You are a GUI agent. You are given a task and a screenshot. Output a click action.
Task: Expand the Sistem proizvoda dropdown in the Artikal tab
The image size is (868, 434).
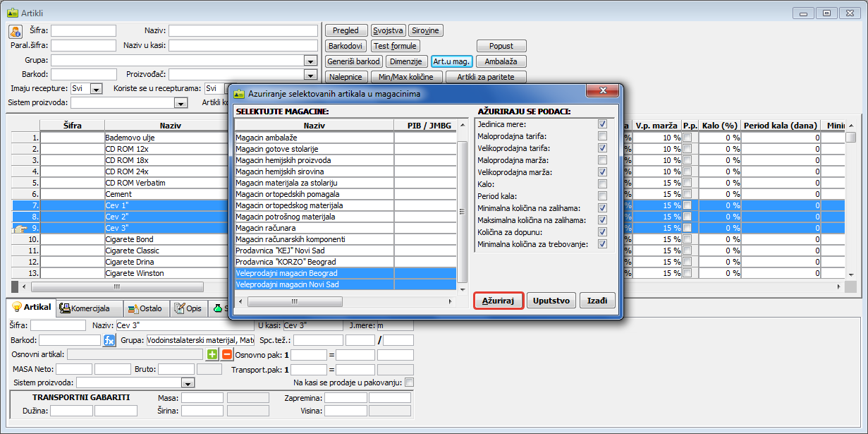coord(188,382)
